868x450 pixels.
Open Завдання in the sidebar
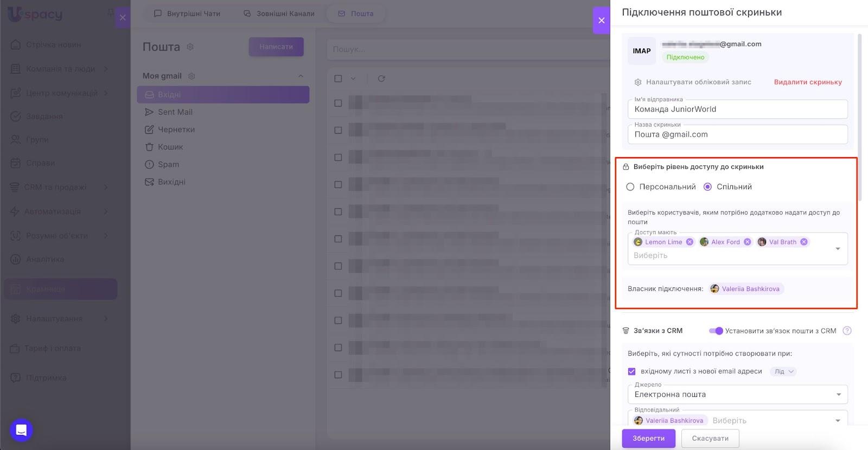(44, 116)
